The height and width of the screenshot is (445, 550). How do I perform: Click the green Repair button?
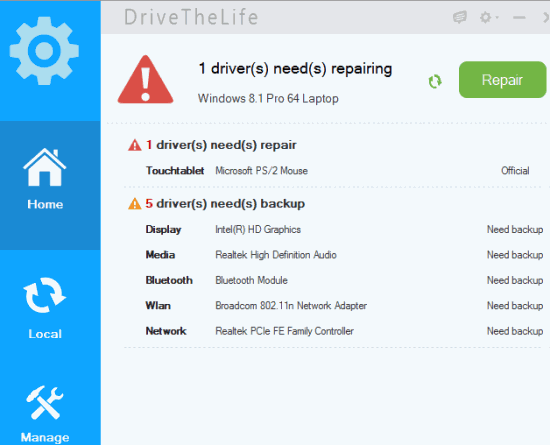pyautogui.click(x=502, y=80)
